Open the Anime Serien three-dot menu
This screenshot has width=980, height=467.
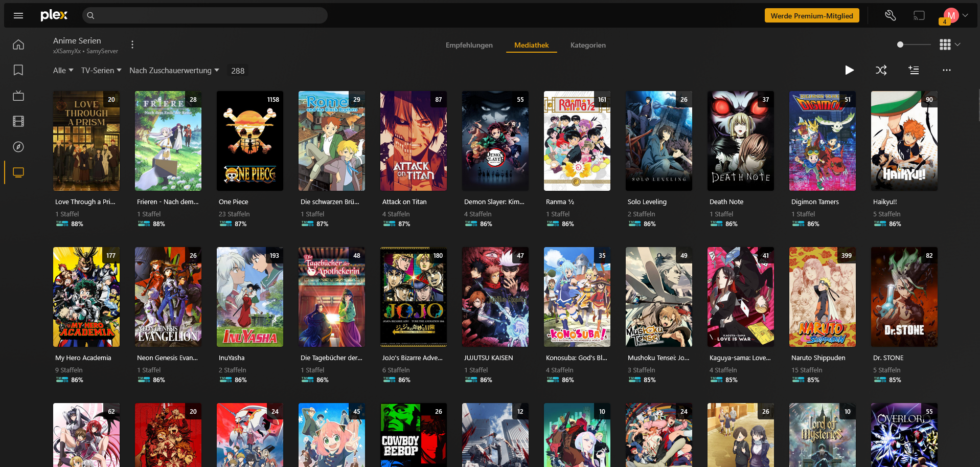click(x=132, y=45)
